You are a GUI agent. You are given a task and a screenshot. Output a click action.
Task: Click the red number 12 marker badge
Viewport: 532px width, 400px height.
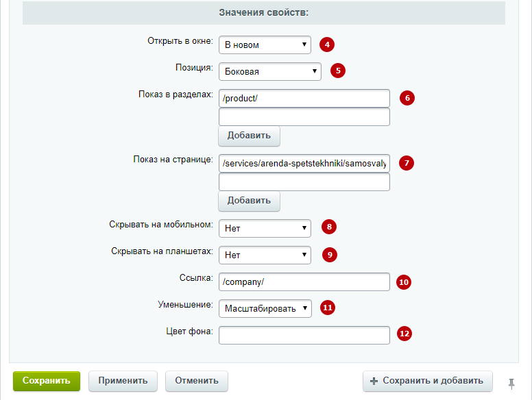(x=404, y=334)
